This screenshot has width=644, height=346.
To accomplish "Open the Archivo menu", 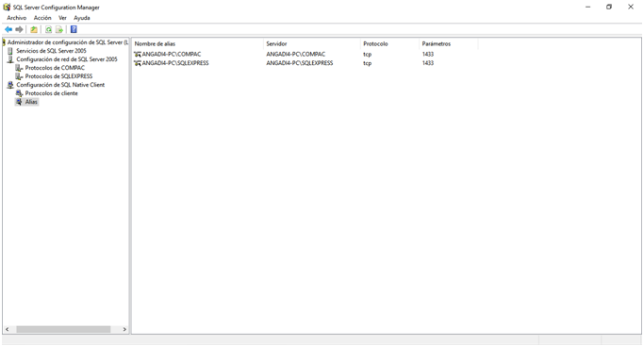I will (16, 18).
